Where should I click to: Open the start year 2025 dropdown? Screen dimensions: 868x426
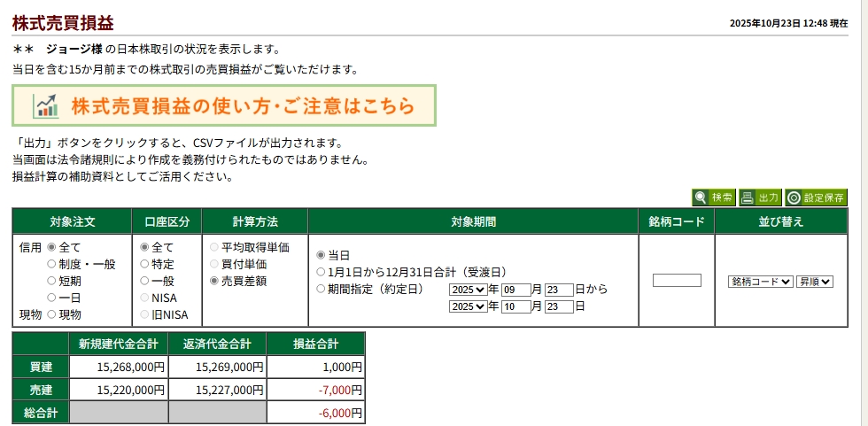(468, 290)
